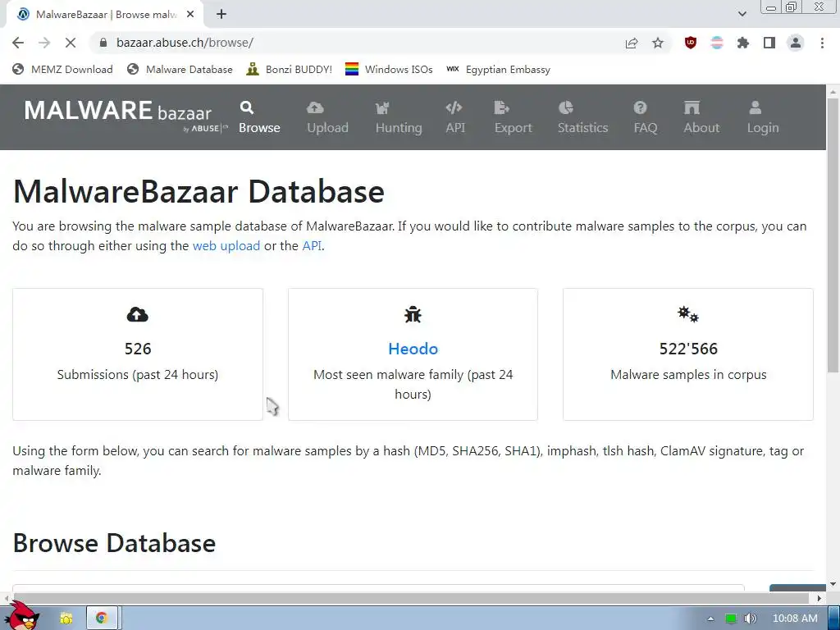
Task: Click the API code brackets icon
Action: pos(454,107)
